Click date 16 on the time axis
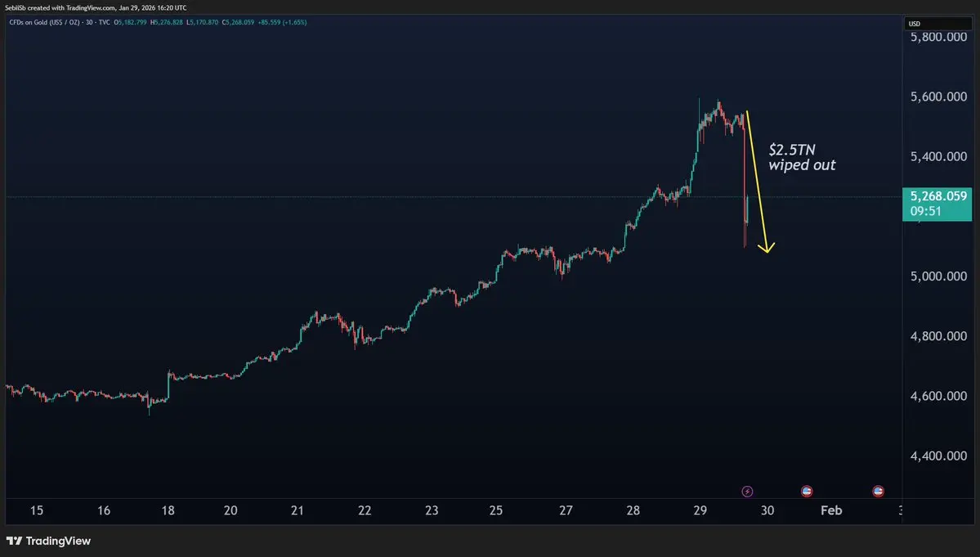Image resolution: width=980 pixels, height=557 pixels. pos(104,510)
